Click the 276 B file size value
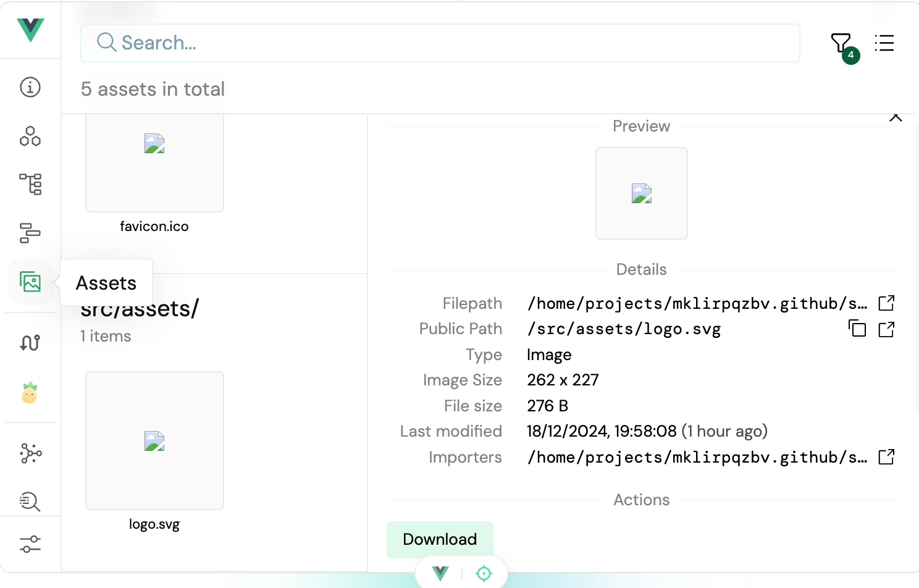Viewport: 919px width, 588px height. (x=547, y=406)
